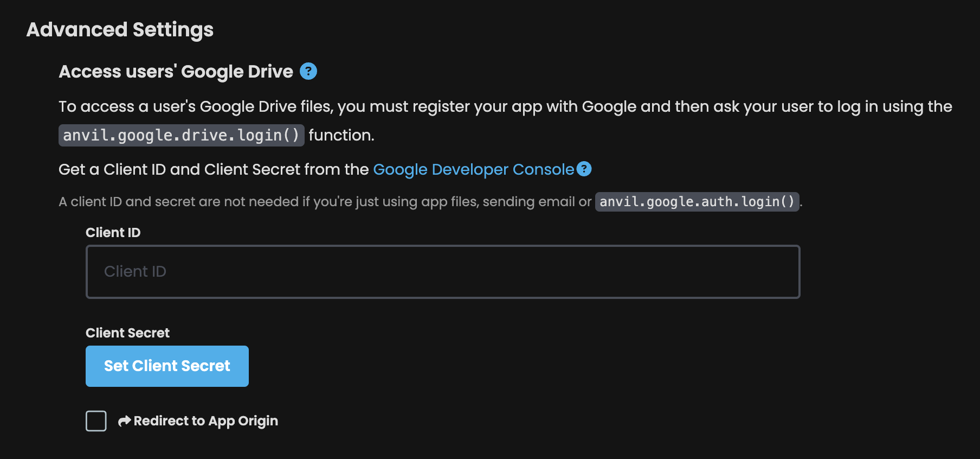Click the Advanced Settings heading
The height and width of the screenshot is (459, 980).
click(x=120, y=30)
